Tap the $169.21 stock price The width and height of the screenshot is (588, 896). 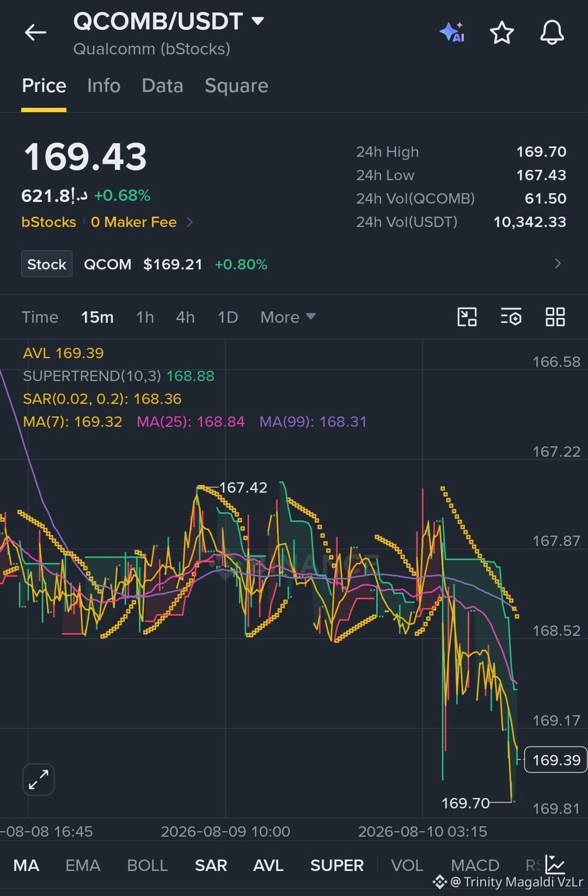(x=173, y=265)
